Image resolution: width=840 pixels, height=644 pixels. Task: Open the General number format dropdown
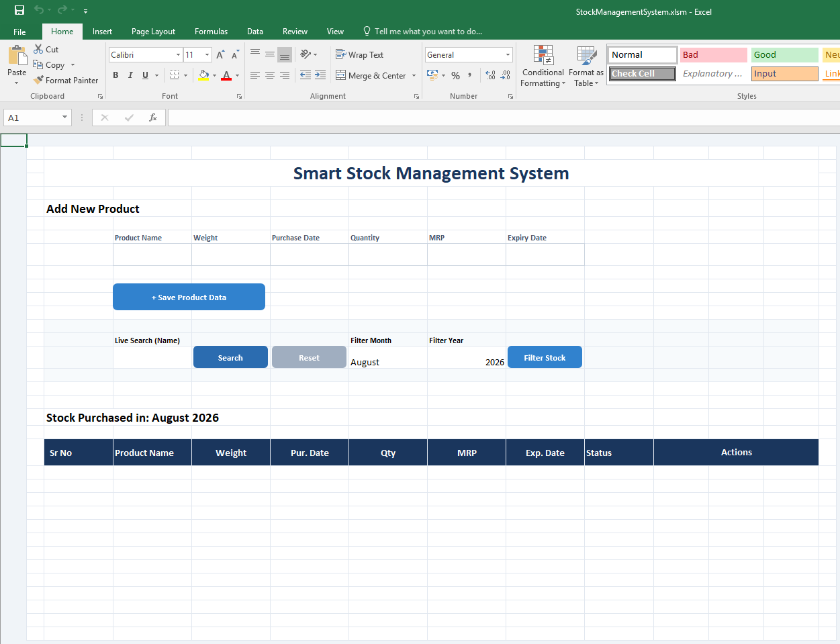[508, 55]
